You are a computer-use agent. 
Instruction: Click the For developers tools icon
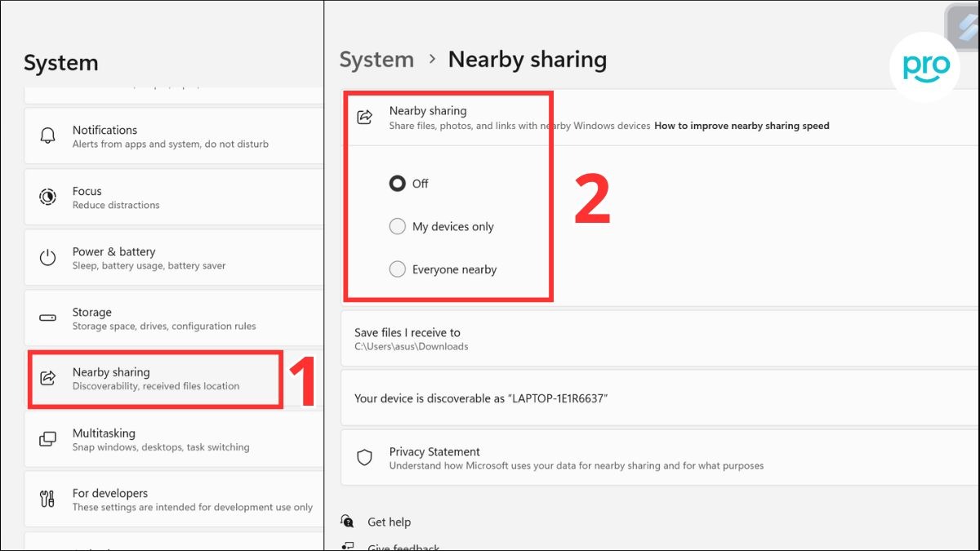coord(48,499)
